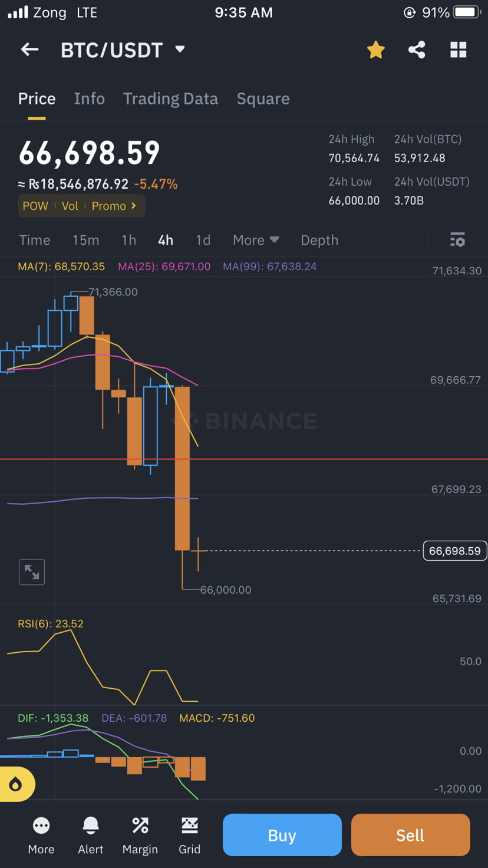Tap the yellow flame shortcut icon
488x868 pixels.
(x=16, y=784)
